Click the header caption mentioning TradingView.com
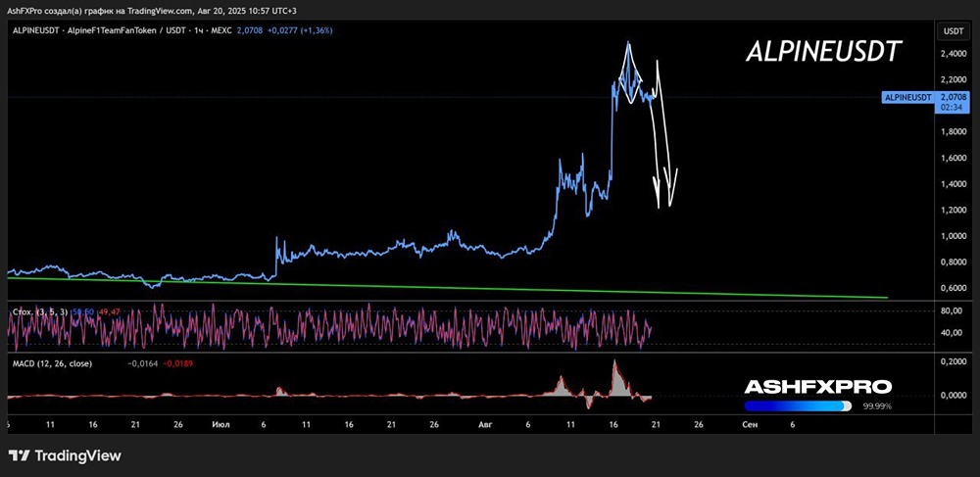The image size is (980, 477). coord(153,11)
